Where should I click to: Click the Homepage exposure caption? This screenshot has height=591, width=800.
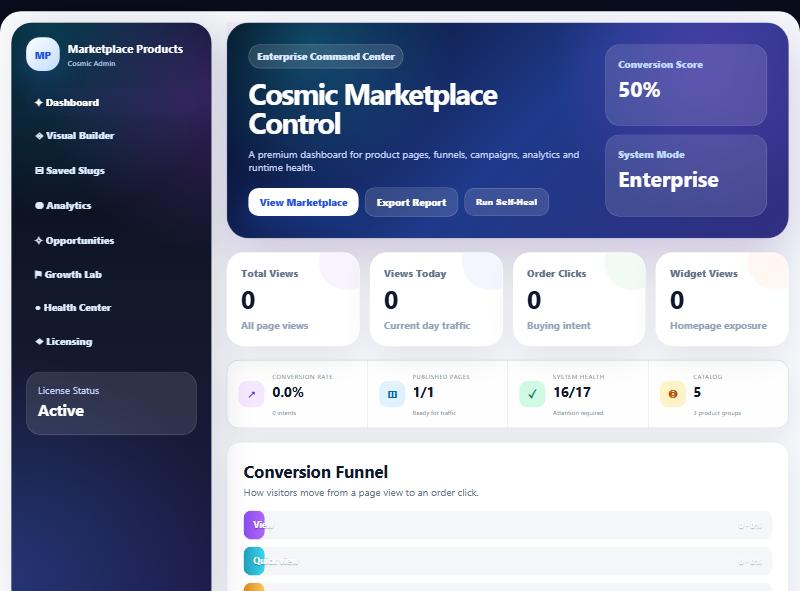(x=718, y=326)
